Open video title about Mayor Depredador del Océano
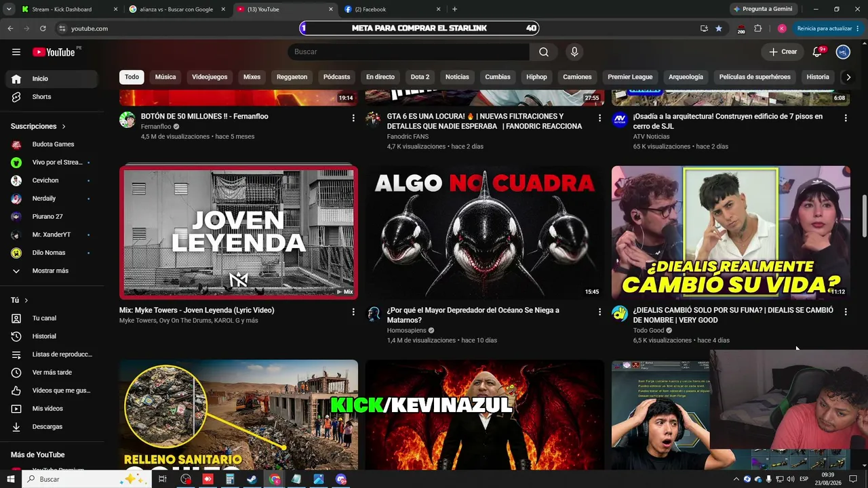868x488 pixels. [473, 315]
